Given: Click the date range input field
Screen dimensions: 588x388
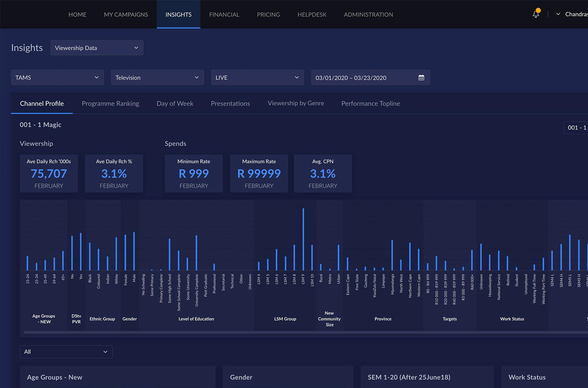Looking at the screenshot, I should pyautogui.click(x=371, y=77).
